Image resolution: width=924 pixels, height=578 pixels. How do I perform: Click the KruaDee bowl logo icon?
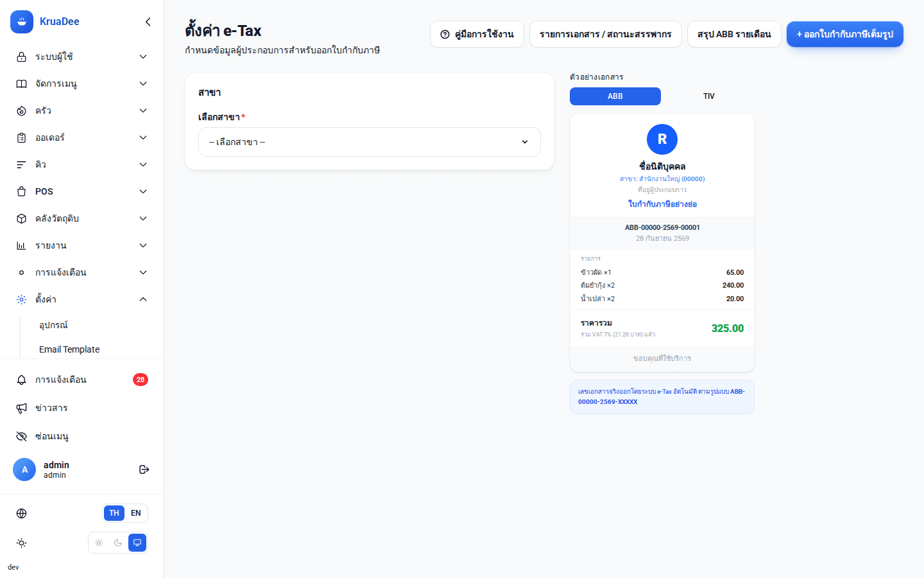coord(22,22)
